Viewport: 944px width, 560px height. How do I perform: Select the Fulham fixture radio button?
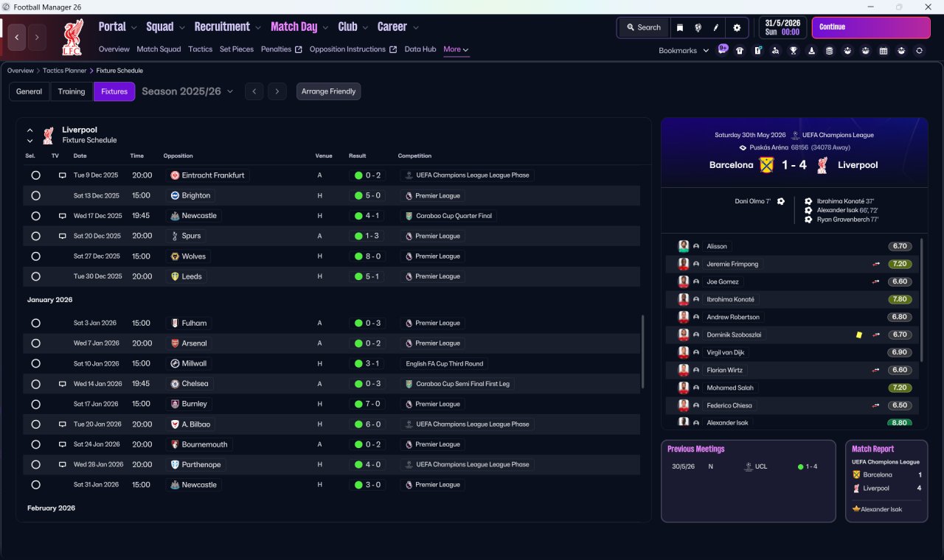coord(35,323)
